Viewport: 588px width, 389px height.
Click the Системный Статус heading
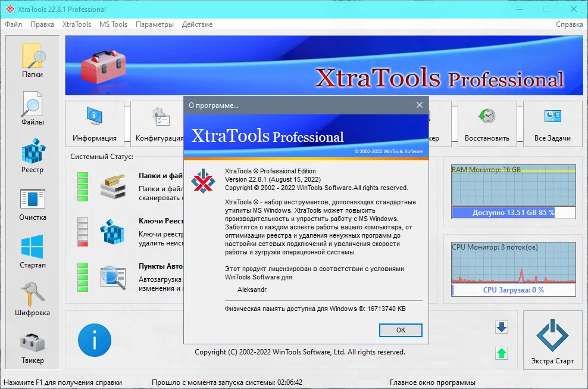point(102,157)
